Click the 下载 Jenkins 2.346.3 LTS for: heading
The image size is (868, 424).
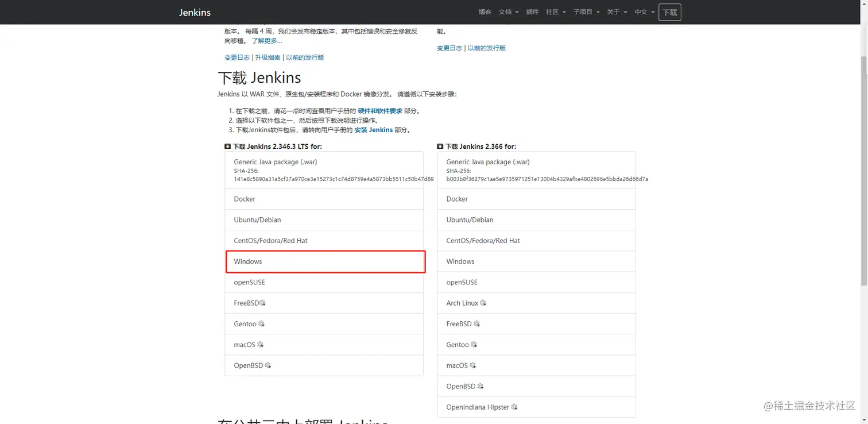click(x=273, y=147)
